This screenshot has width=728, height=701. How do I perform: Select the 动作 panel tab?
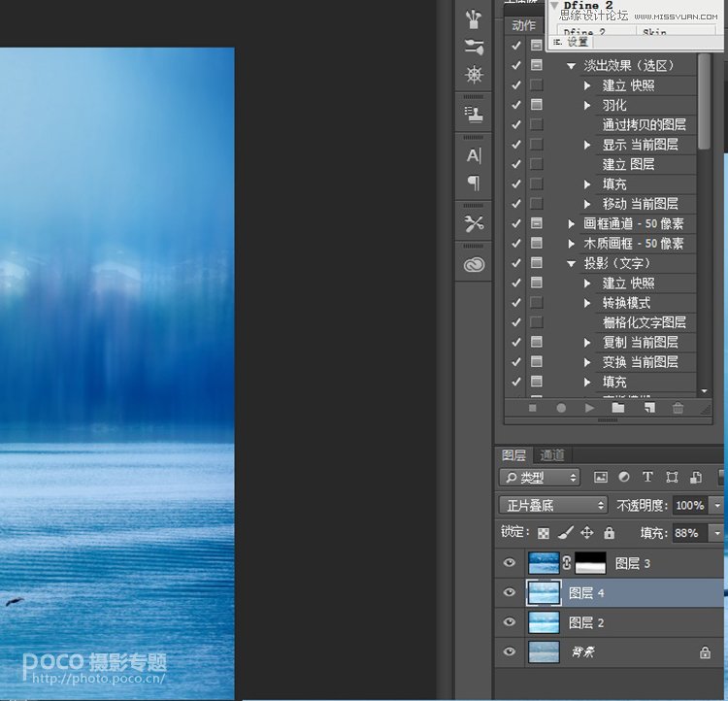524,25
